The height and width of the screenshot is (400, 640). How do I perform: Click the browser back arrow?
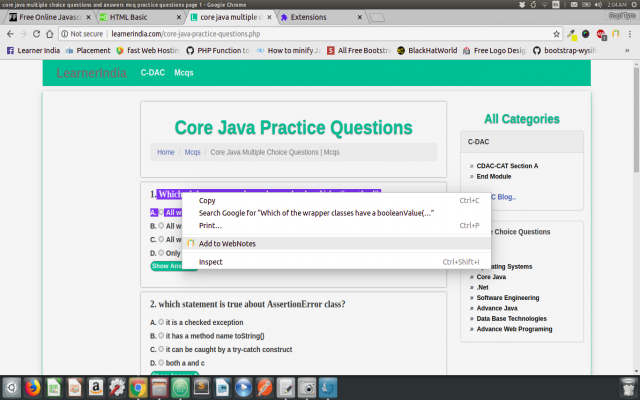[x=10, y=33]
